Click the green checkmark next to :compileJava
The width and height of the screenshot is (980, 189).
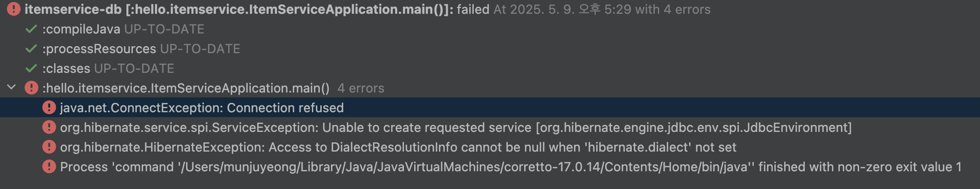coord(31,29)
